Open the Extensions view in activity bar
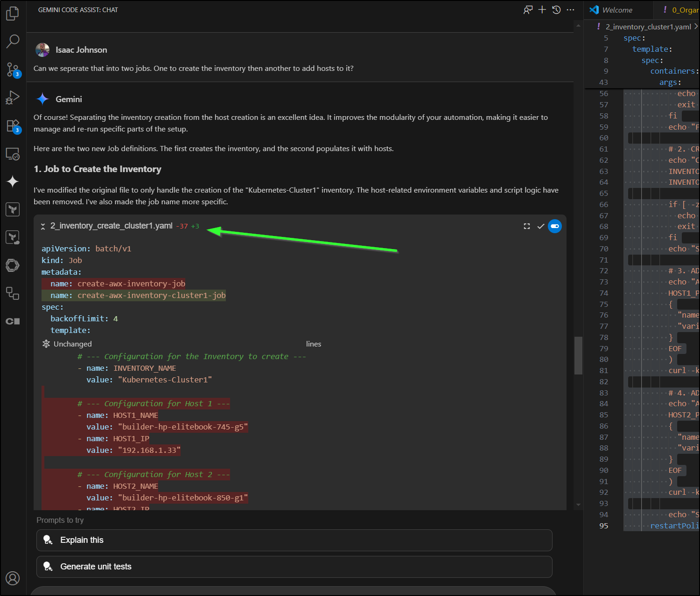Screen dimensions: 700x596 pyautogui.click(x=13, y=126)
